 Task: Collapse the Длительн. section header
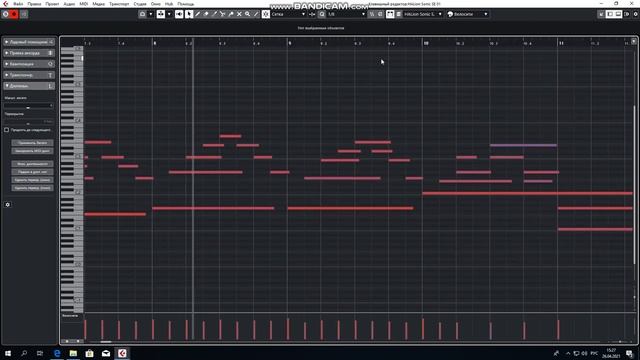point(29,86)
